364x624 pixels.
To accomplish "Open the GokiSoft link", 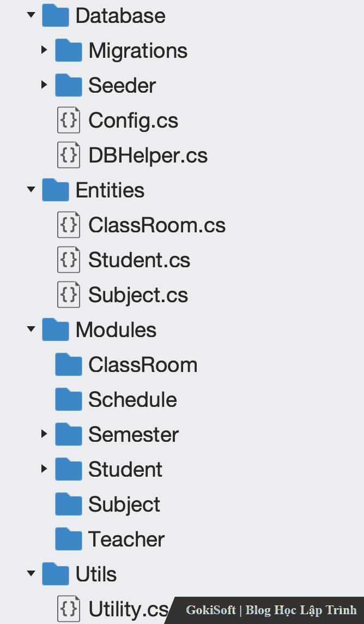I will click(211, 610).
